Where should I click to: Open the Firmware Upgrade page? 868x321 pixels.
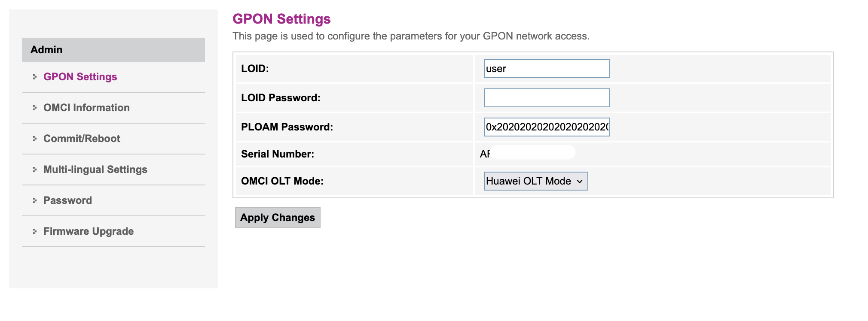pyautogui.click(x=89, y=231)
